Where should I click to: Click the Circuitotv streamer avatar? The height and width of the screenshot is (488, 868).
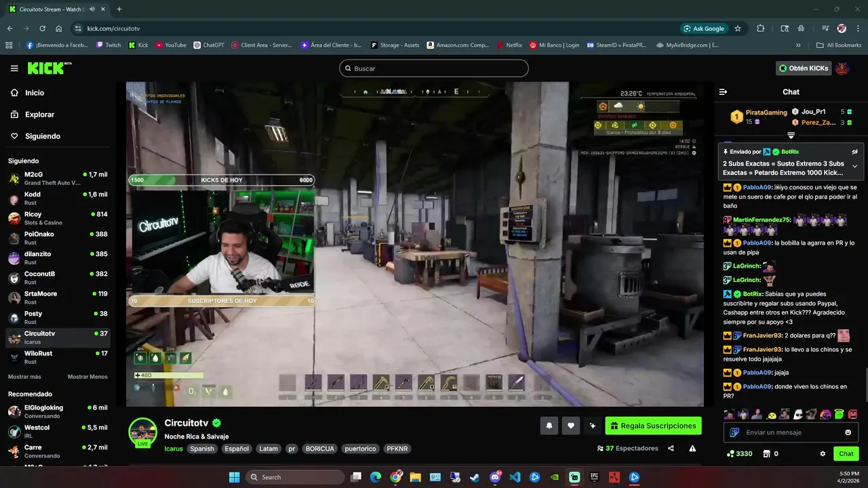(x=143, y=432)
